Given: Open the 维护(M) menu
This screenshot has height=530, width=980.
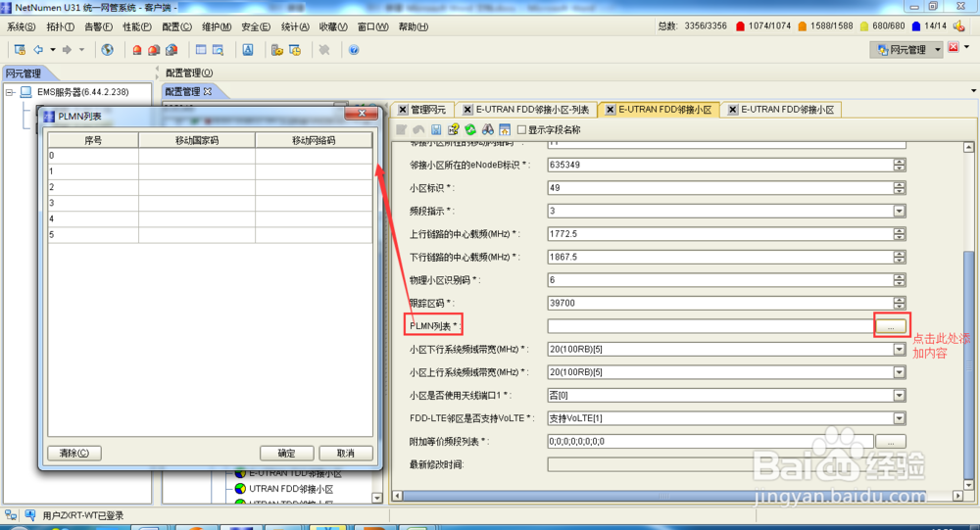Looking at the screenshot, I should pyautogui.click(x=217, y=26).
